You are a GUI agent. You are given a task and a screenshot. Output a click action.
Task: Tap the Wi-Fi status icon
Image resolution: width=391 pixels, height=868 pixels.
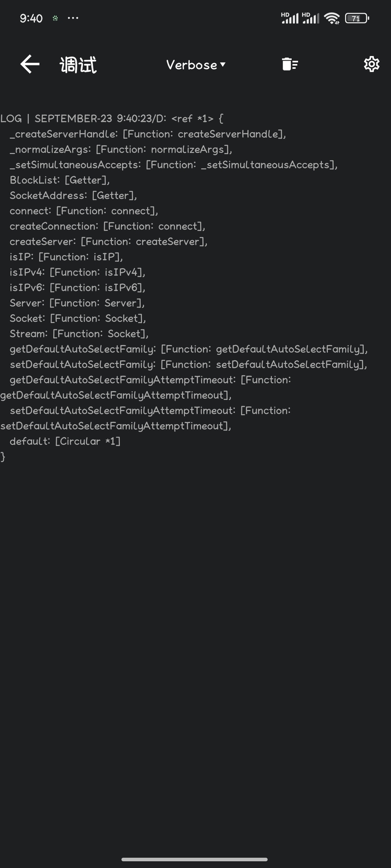pos(332,19)
